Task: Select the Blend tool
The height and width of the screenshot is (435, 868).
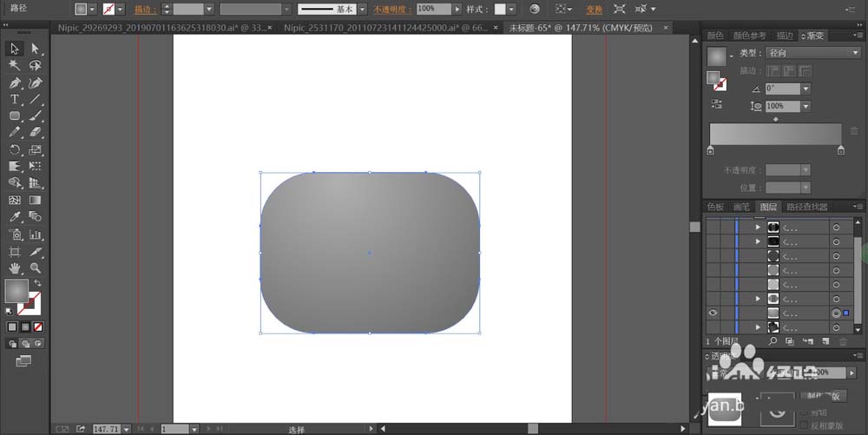Action: (36, 217)
